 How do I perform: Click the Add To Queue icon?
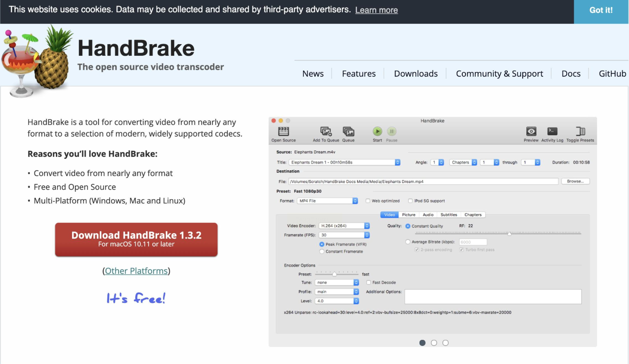pos(326,132)
